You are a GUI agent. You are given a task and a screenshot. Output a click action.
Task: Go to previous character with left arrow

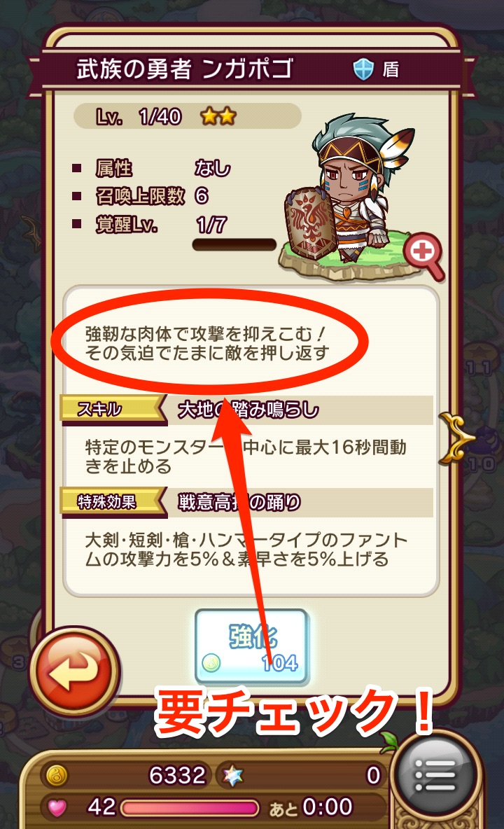[31, 231]
